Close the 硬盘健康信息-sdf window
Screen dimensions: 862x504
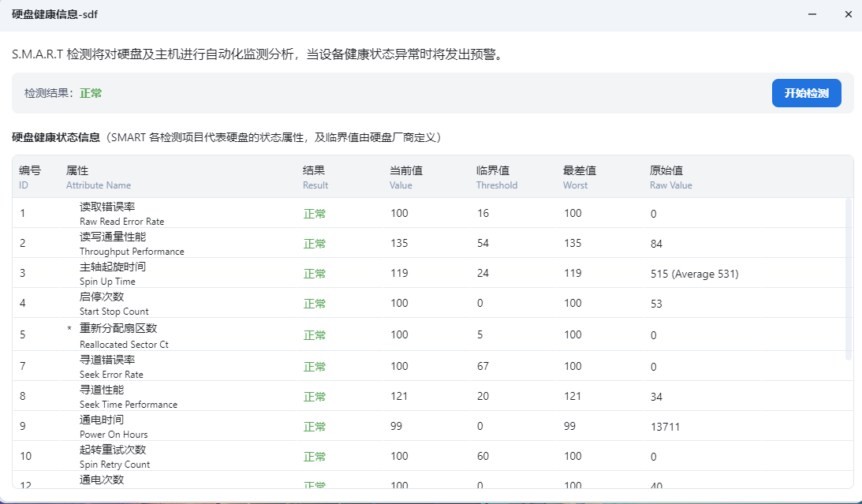click(848, 14)
